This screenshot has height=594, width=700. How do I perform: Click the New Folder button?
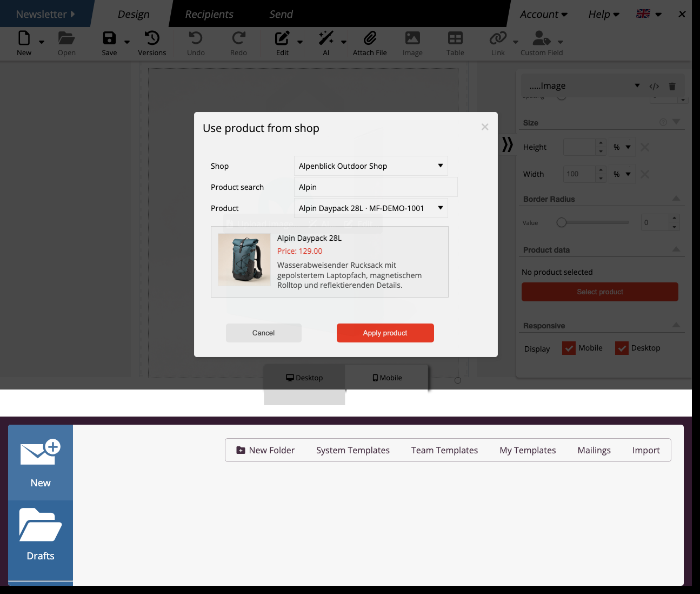pos(265,450)
